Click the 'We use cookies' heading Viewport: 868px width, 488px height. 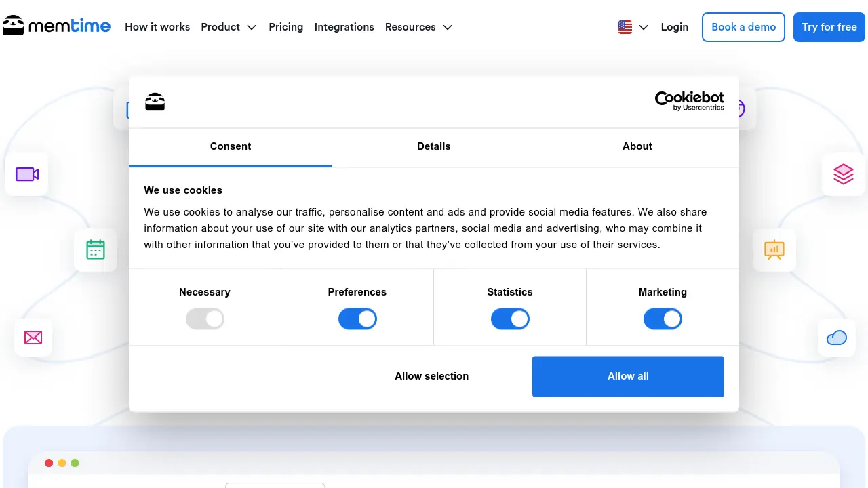tap(183, 190)
